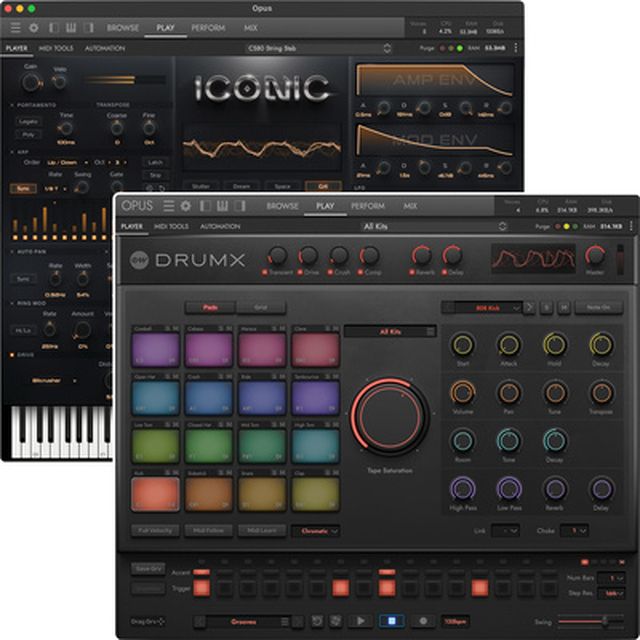Open three-dot options menu in DrumX window

631,226
